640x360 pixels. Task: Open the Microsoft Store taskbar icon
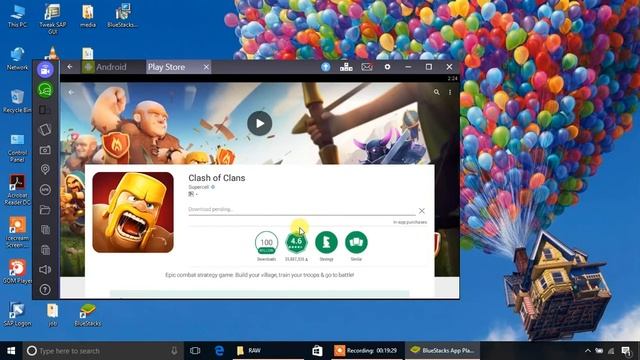[x=317, y=351]
